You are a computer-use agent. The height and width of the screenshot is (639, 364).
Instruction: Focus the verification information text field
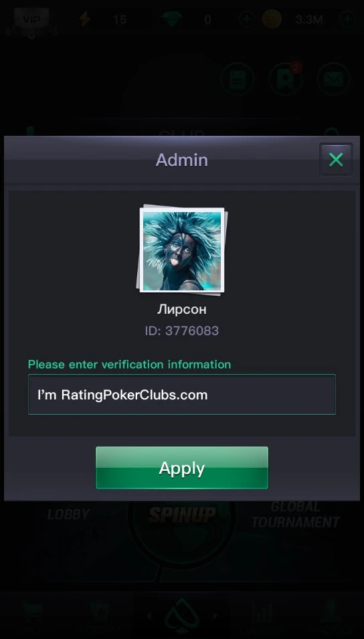[x=182, y=395]
